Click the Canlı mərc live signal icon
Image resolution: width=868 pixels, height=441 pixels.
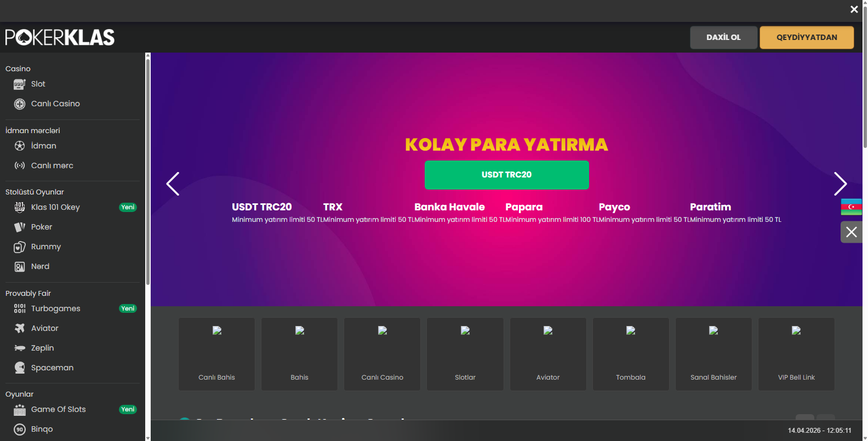pos(20,165)
